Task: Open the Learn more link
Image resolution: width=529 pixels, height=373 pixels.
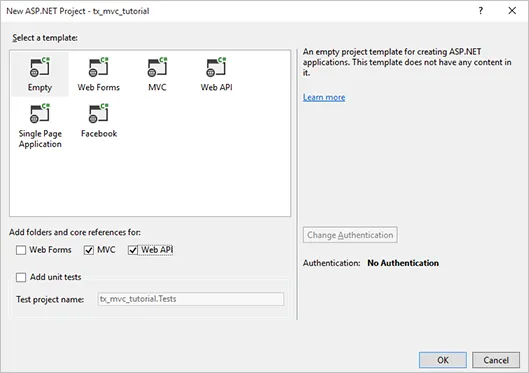Action: click(x=324, y=97)
